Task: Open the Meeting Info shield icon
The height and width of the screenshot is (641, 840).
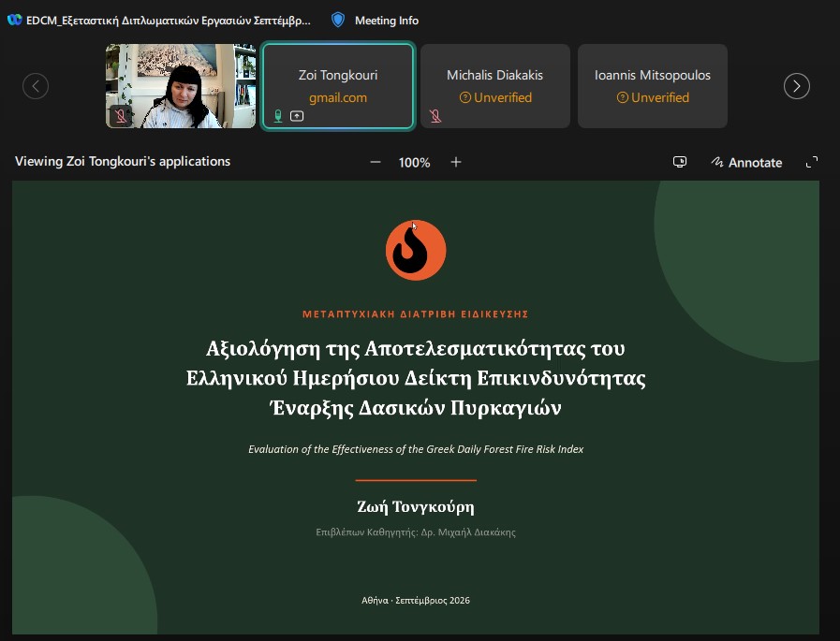Action: click(x=338, y=21)
